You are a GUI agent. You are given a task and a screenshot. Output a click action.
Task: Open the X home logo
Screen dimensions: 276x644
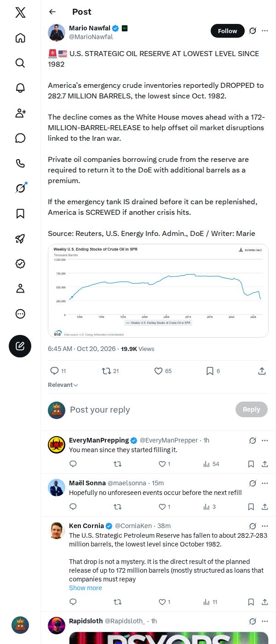20,12
